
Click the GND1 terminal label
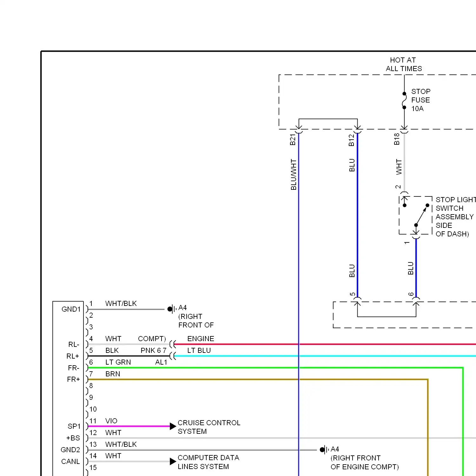(71, 309)
